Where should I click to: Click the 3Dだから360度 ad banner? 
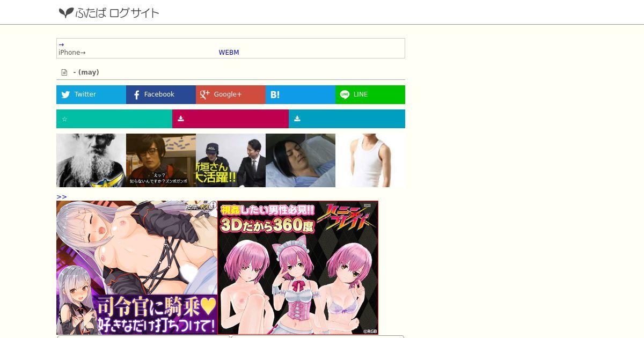[298, 268]
